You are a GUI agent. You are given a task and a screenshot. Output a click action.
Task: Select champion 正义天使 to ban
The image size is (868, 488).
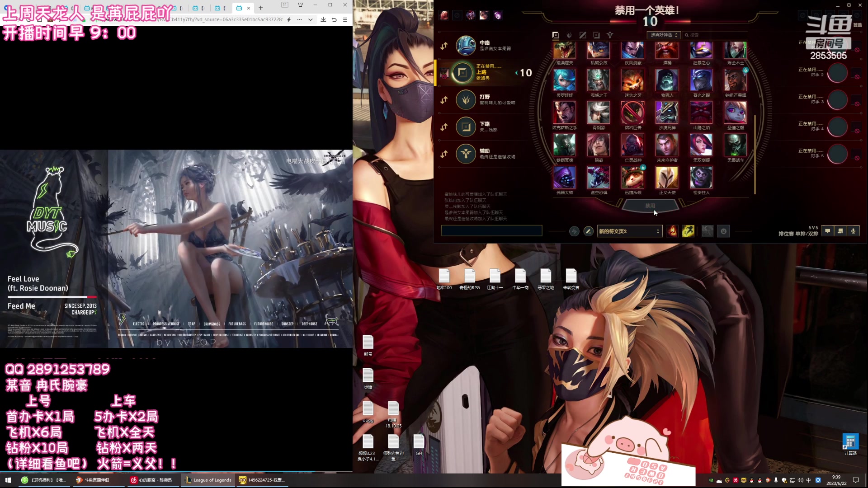(x=667, y=178)
